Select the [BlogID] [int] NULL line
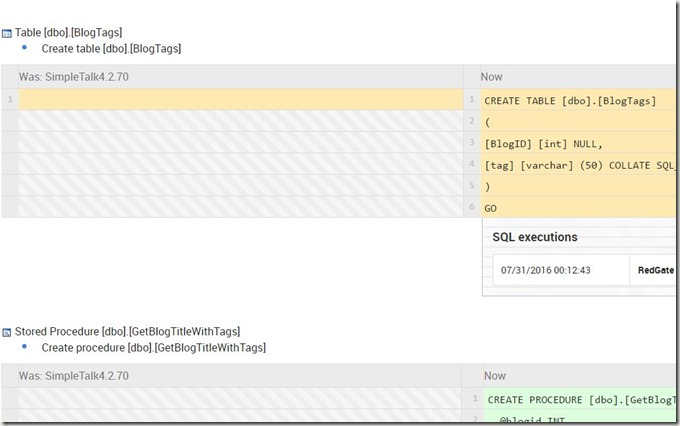The height and width of the screenshot is (426, 680). (x=543, y=143)
